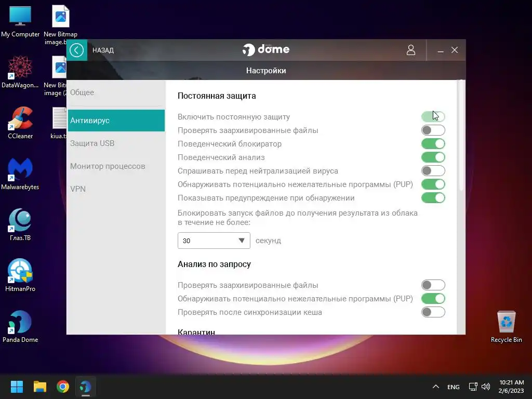
Task: Open the 30 seconds dropdown
Action: (x=214, y=241)
